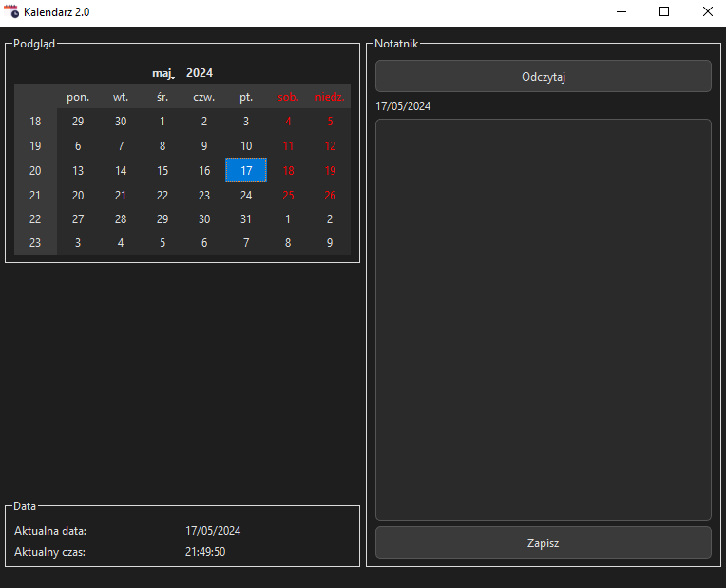Viewport: 726px width, 588px height.
Task: Click the Kalendarz app icon in title bar
Action: (11, 11)
